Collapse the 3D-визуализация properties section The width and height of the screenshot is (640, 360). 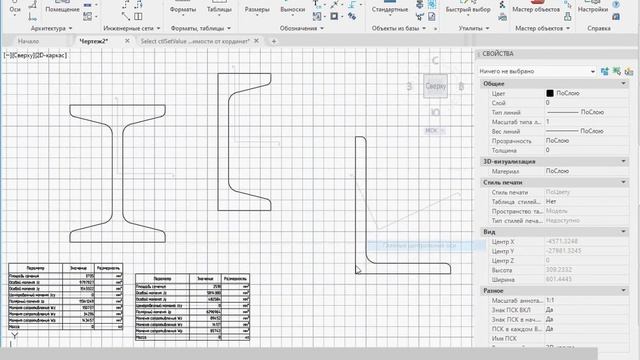[x=623, y=161]
